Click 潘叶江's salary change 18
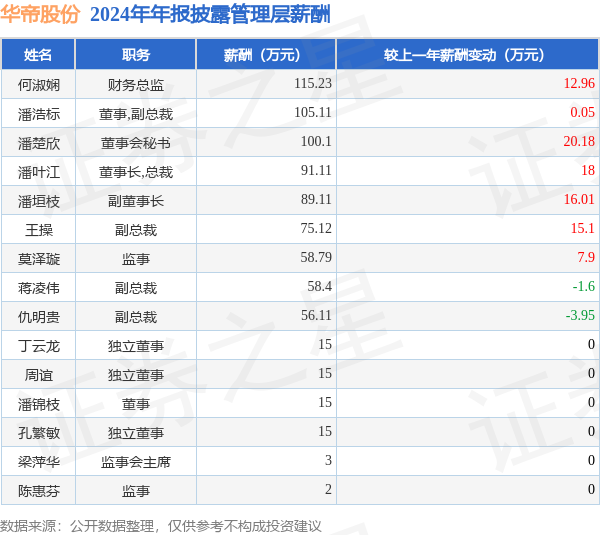Viewport: 600px width, 535px height. pyautogui.click(x=588, y=170)
